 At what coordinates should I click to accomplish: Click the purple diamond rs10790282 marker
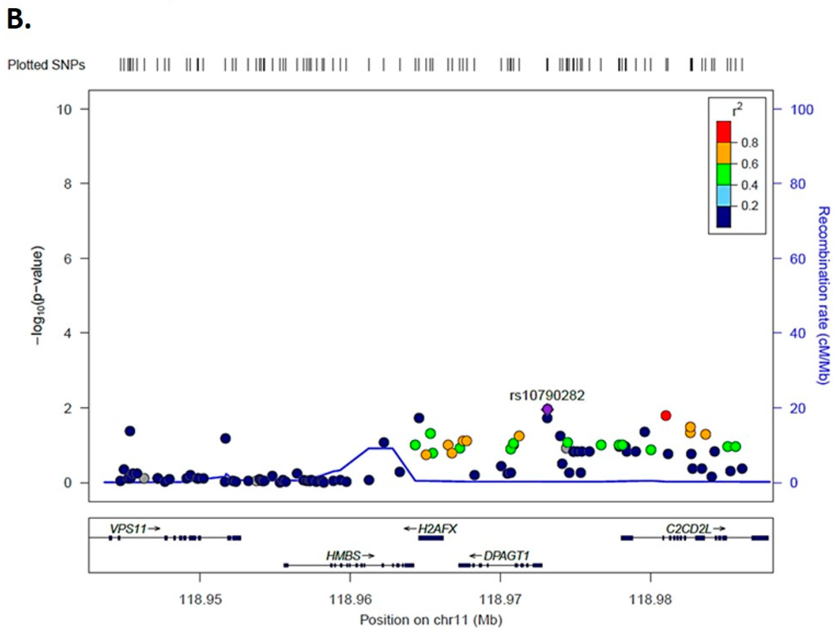tap(547, 409)
